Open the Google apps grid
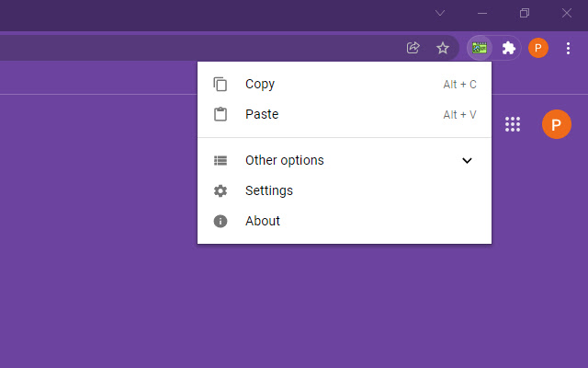 514,124
